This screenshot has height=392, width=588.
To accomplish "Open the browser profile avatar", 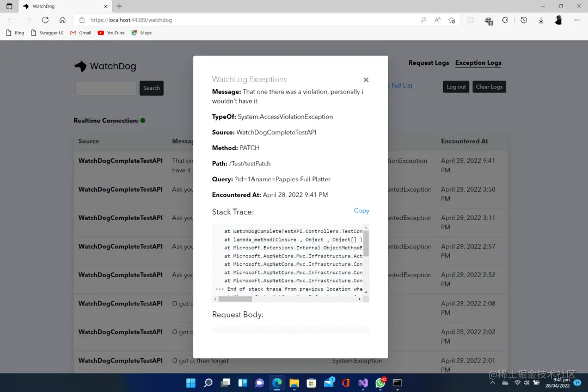I will click(559, 20).
